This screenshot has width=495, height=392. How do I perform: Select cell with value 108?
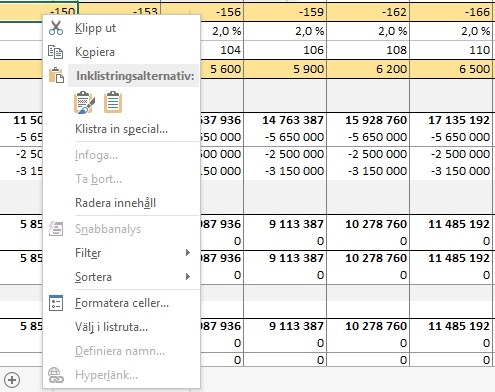368,50
